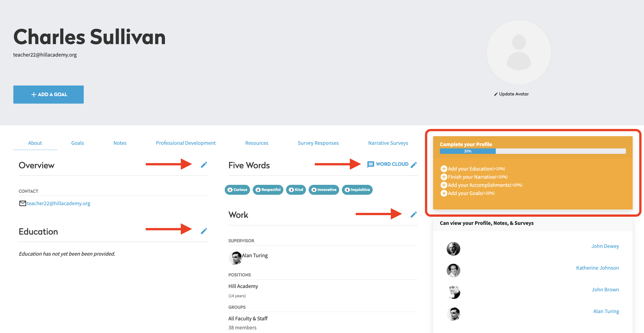Select the Survey Responses tab
The width and height of the screenshot is (644, 333).
[x=318, y=143]
